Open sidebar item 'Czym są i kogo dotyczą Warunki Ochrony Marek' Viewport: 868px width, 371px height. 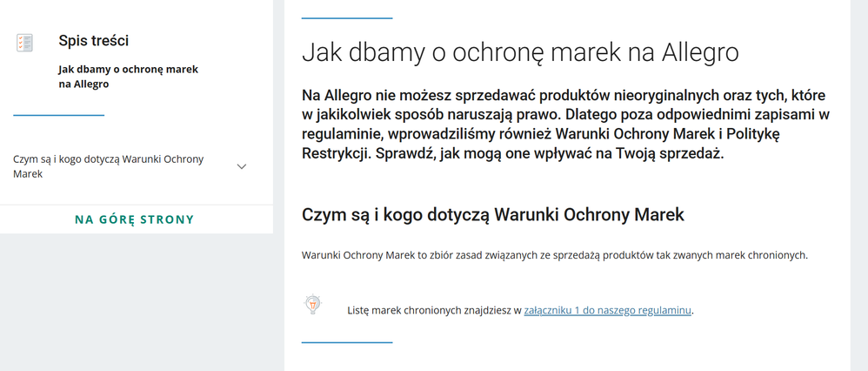click(x=109, y=166)
